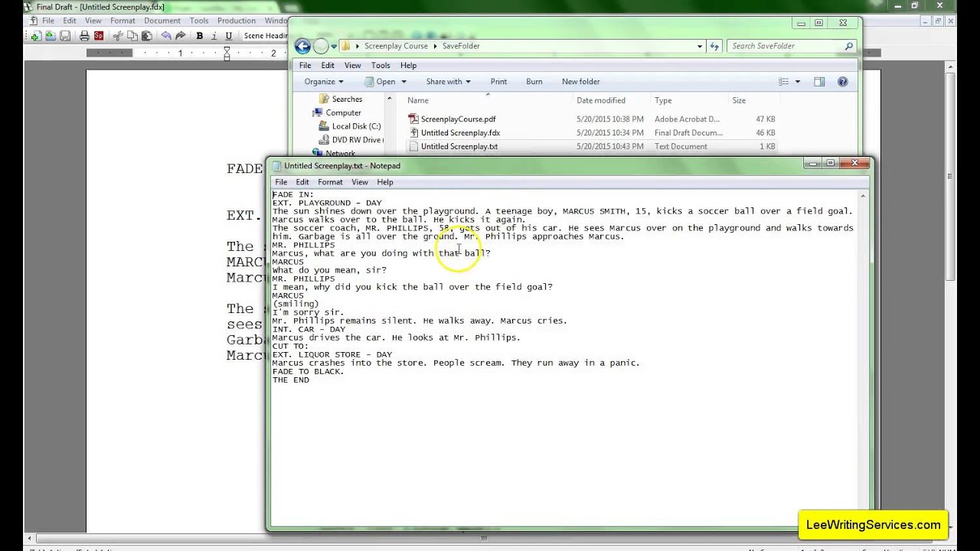Open address bar history dropdown in Explorer
980x551 pixels.
tap(700, 46)
